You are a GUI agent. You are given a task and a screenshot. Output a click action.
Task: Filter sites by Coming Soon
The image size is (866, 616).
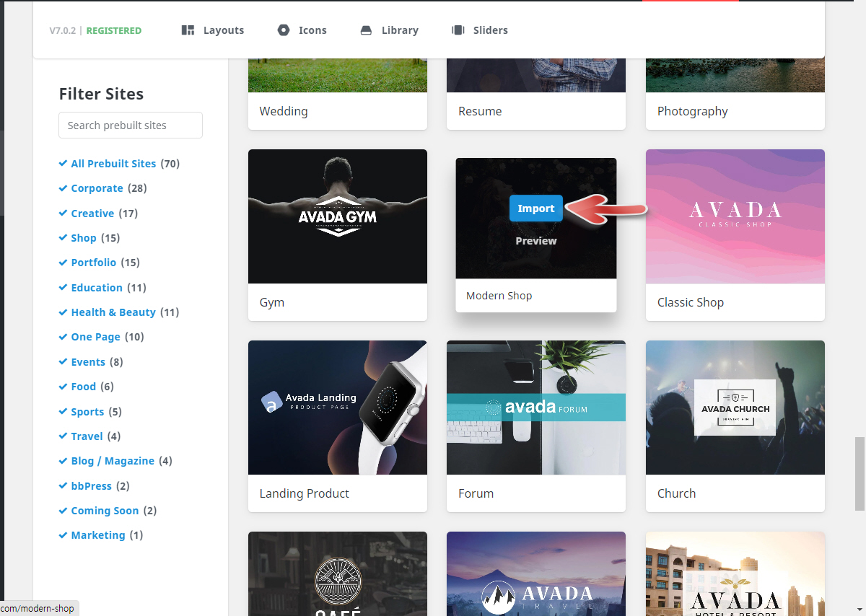point(105,511)
